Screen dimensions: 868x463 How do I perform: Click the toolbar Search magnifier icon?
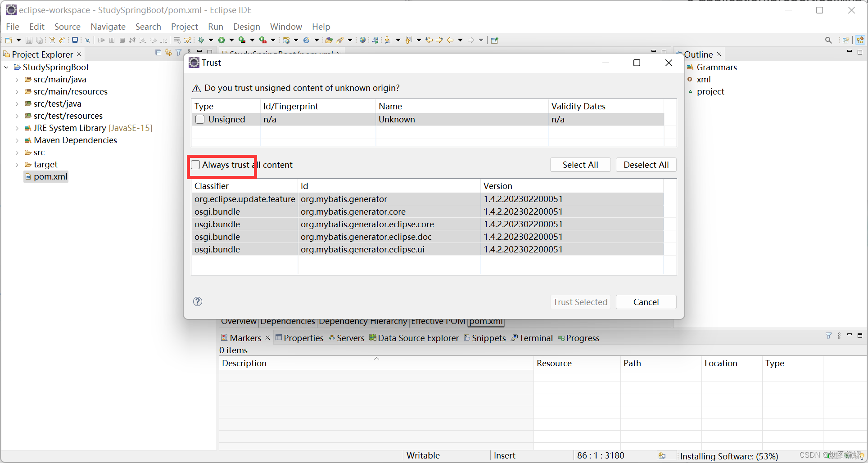click(828, 40)
